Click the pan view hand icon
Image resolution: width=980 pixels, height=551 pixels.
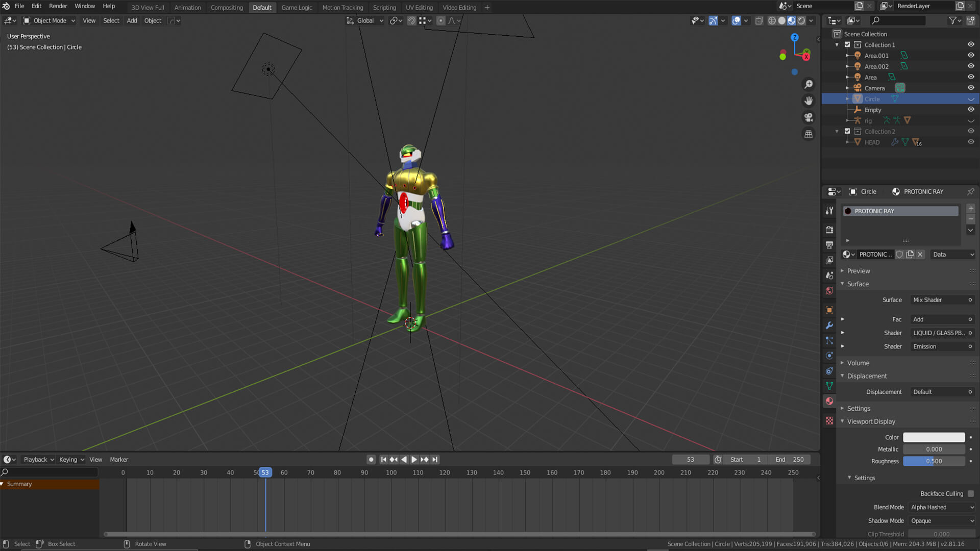pyautogui.click(x=808, y=101)
